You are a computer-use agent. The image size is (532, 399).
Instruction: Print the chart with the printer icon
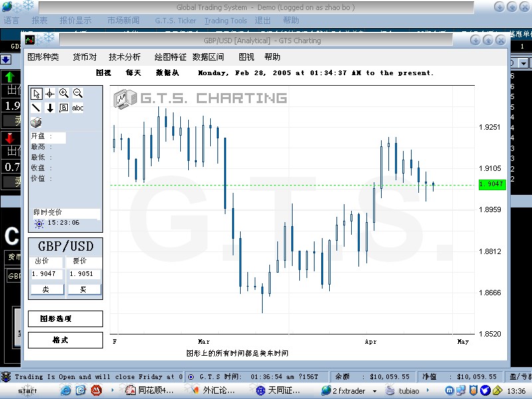[36, 122]
